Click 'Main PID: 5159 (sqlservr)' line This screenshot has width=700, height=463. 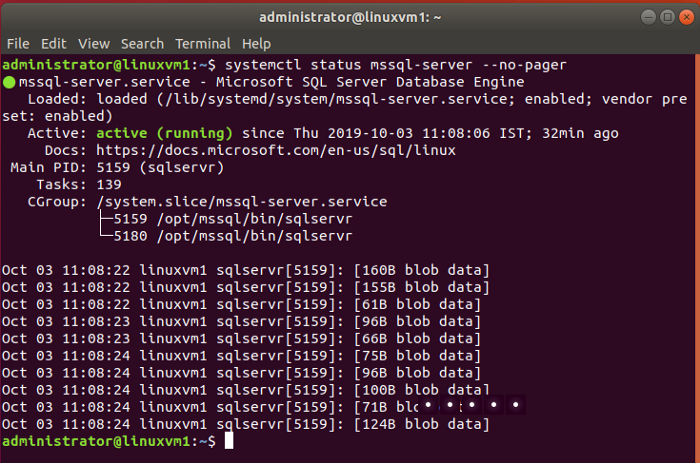117,168
